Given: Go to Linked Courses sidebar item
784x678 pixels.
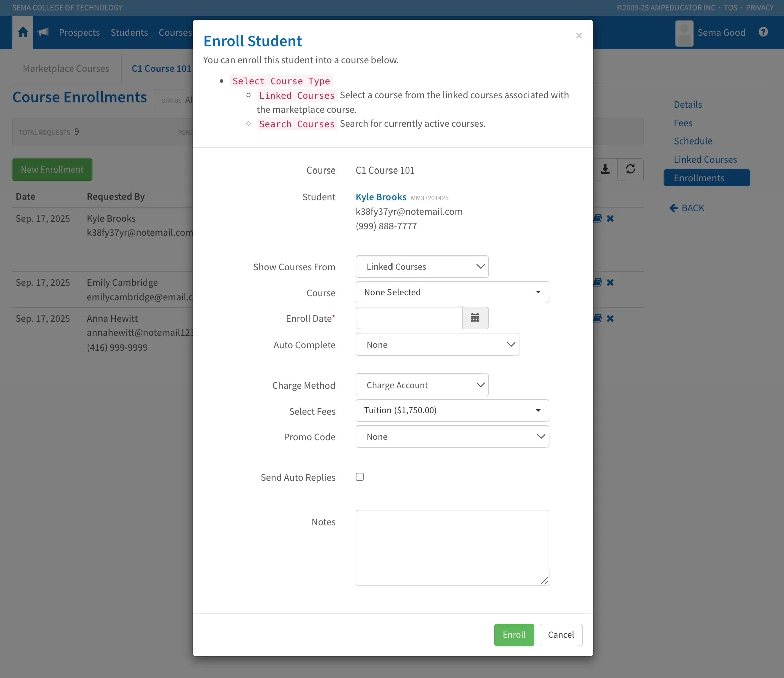Looking at the screenshot, I should [705, 159].
